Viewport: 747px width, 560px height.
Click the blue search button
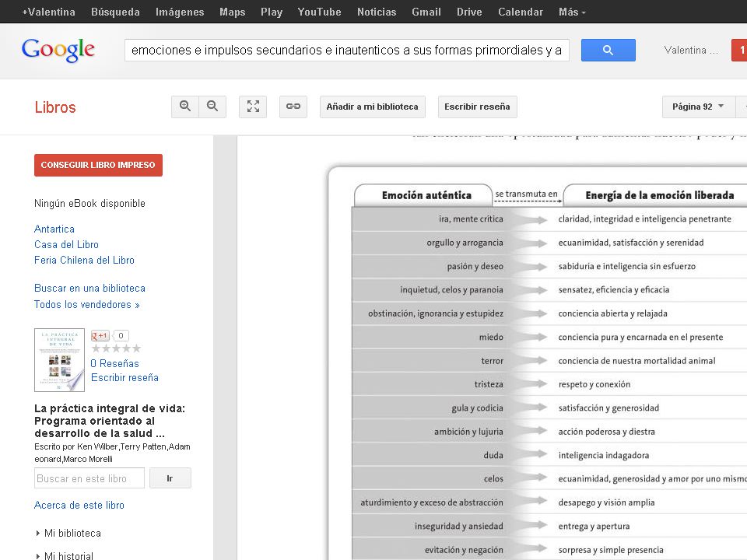(x=608, y=50)
